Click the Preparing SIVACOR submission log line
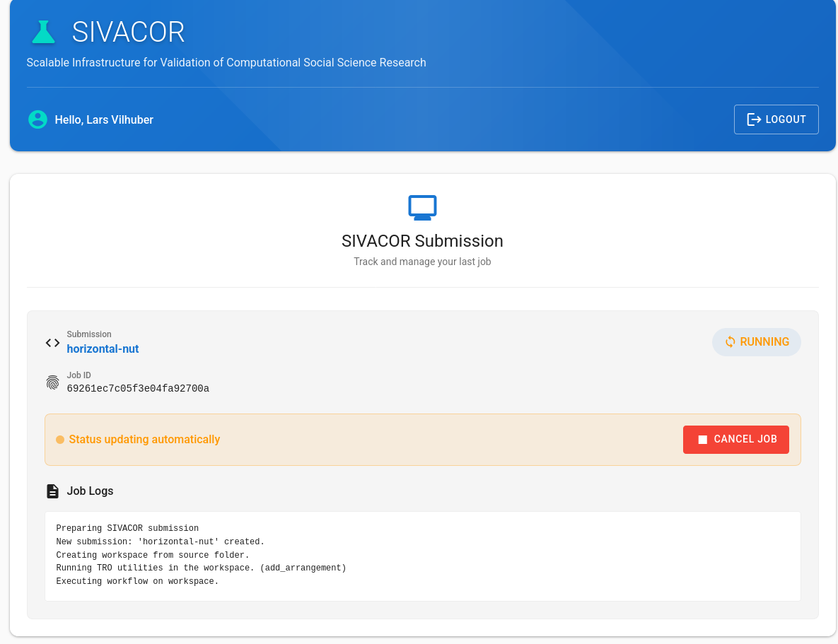 [x=127, y=528]
